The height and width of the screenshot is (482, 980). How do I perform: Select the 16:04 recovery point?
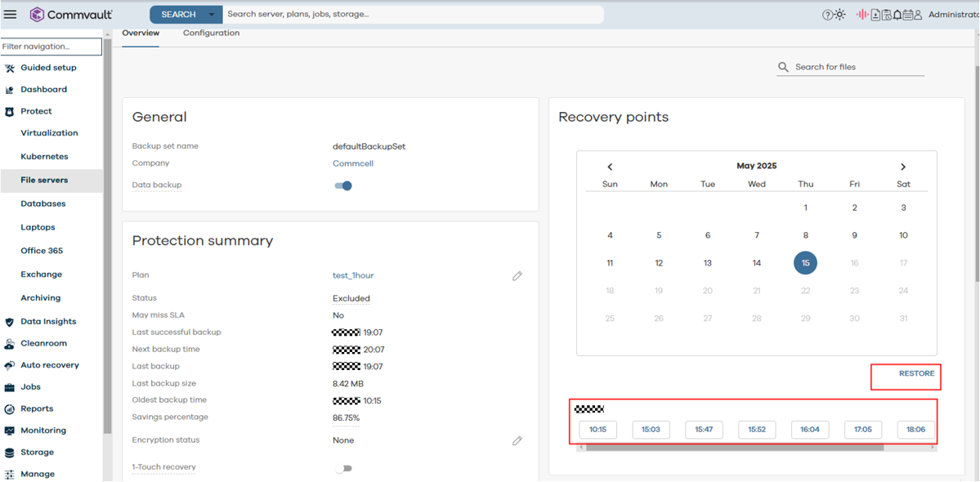coord(809,429)
